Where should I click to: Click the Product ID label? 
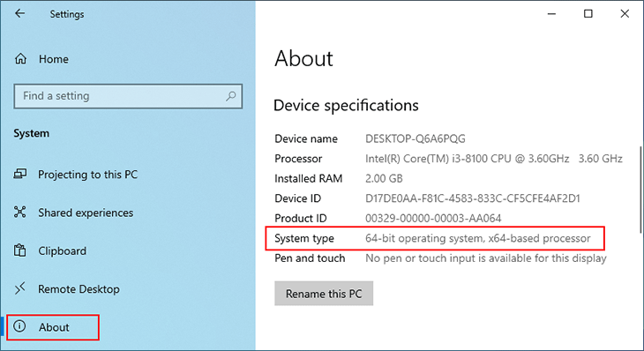tap(301, 219)
